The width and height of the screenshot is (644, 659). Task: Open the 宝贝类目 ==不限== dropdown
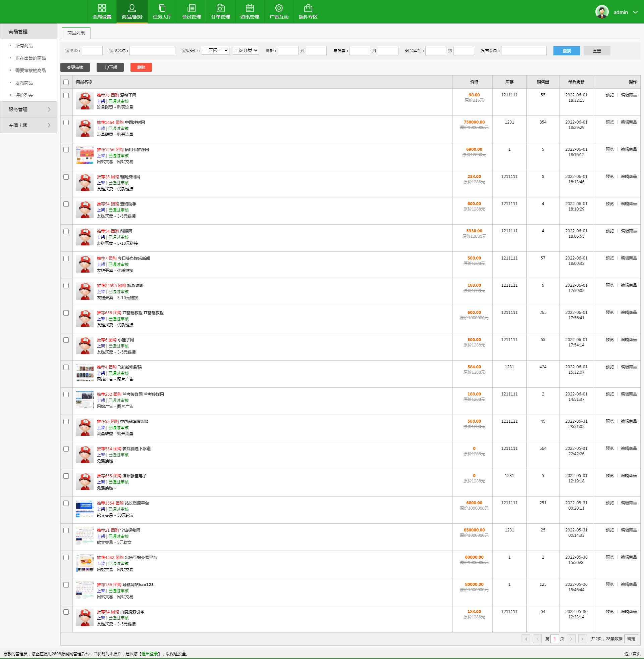click(215, 50)
